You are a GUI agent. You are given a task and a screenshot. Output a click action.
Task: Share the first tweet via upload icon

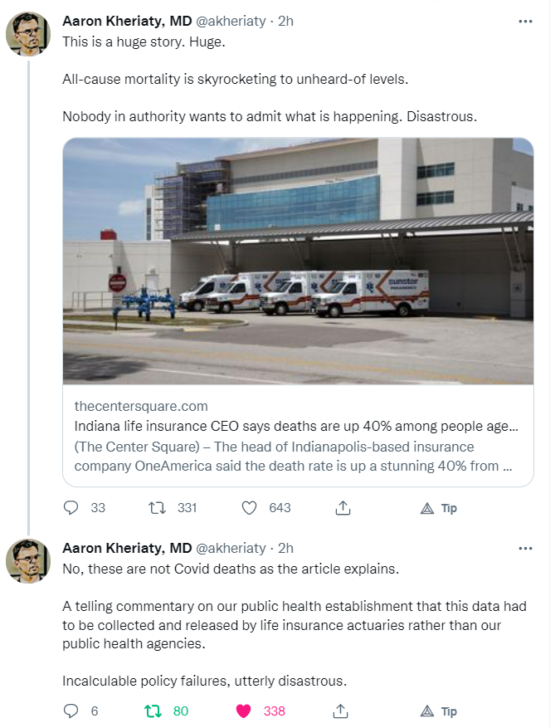pos(340,508)
